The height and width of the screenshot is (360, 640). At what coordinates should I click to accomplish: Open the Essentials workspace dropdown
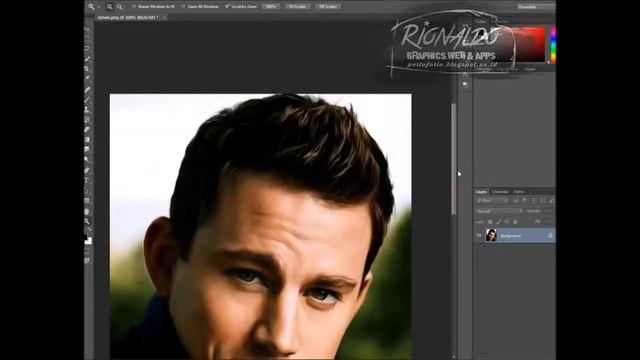click(x=536, y=7)
